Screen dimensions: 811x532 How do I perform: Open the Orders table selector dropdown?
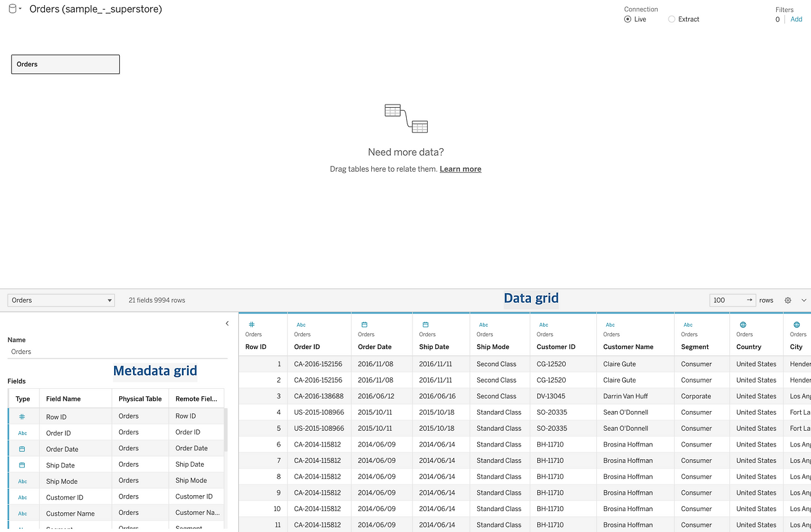tap(61, 300)
